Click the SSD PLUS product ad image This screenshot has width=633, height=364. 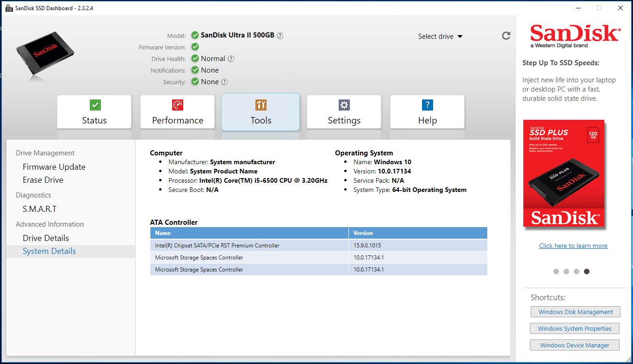point(564,173)
